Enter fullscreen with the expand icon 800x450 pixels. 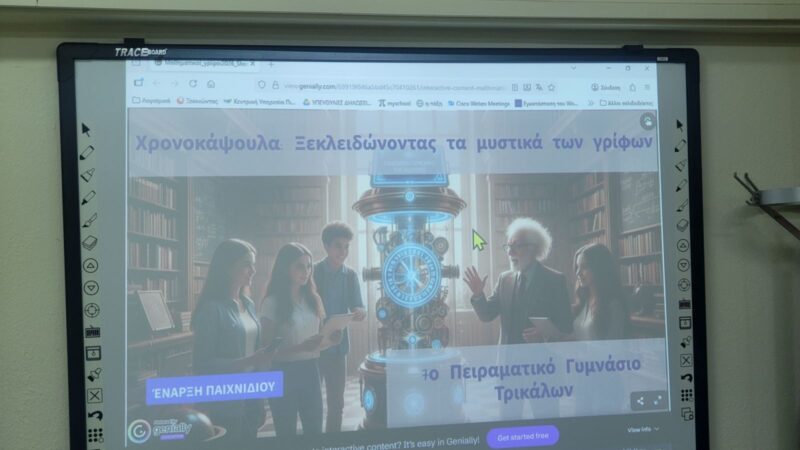(x=658, y=400)
